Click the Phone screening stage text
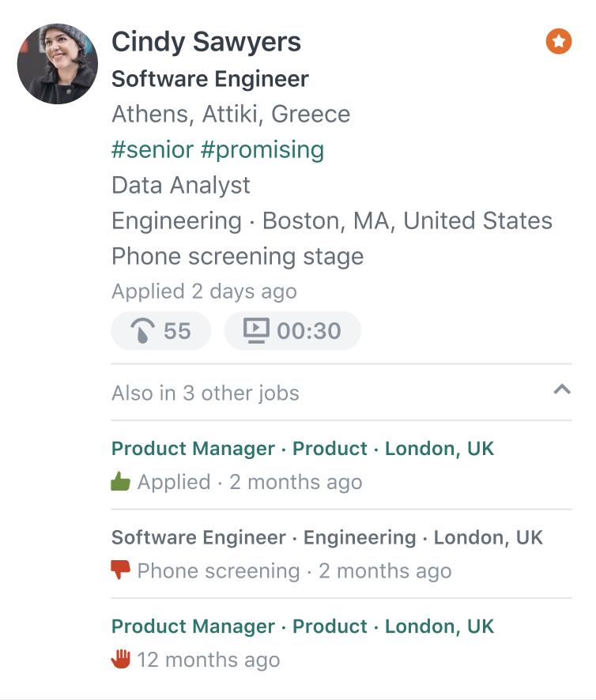 237,257
